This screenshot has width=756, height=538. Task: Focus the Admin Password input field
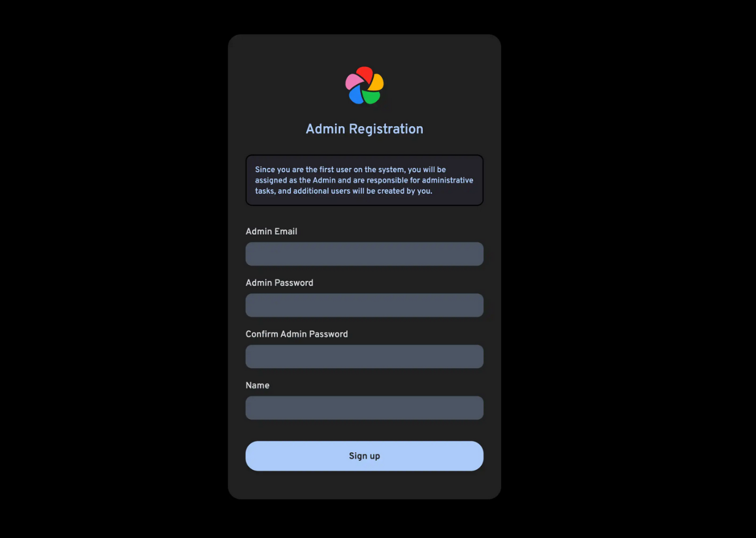point(365,305)
